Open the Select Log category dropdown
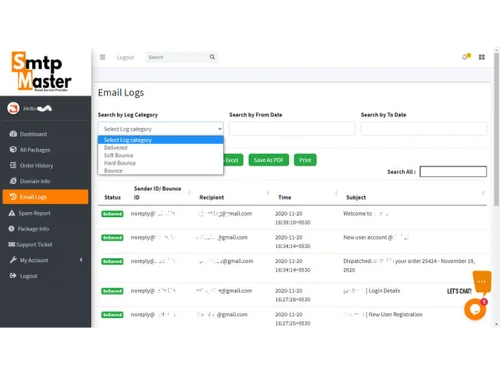This screenshot has height=375, width=500. pos(160,129)
